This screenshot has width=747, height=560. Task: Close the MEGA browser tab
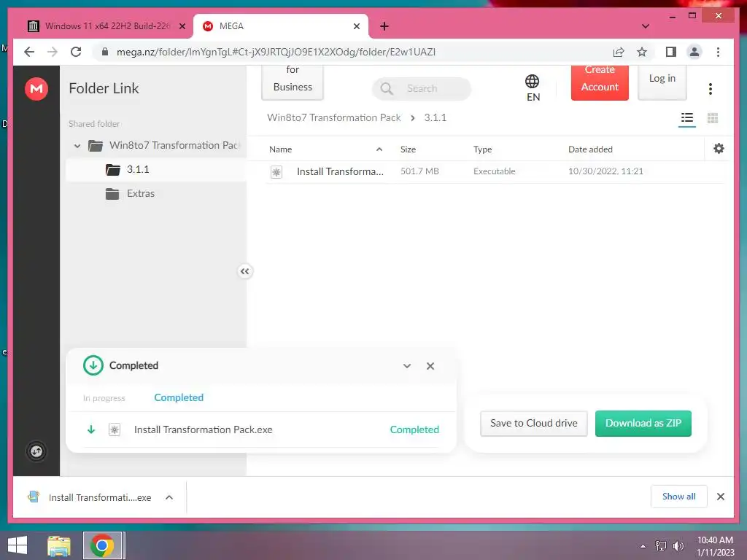coord(356,26)
